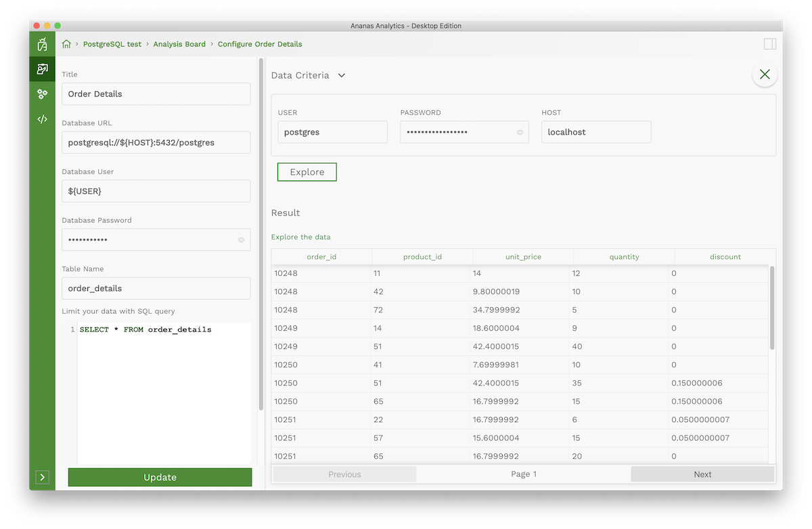This screenshot has width=812, height=529.
Task: Use the result table vertical scrollbar
Action: point(772,308)
